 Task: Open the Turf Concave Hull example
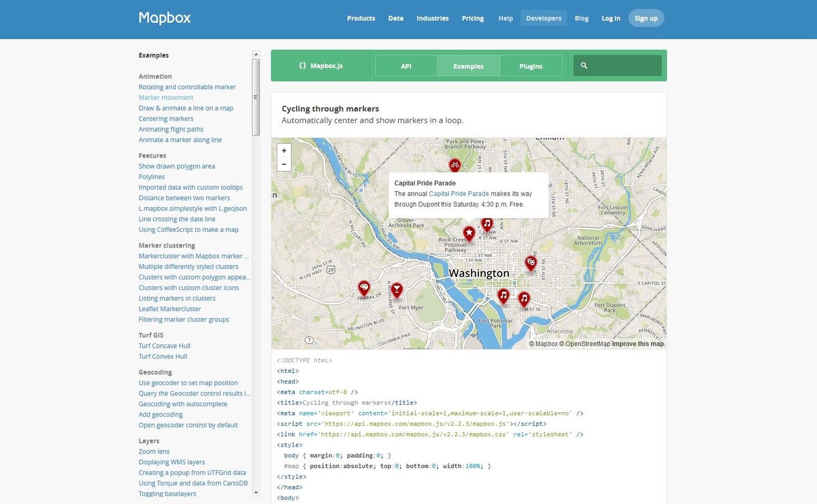165,346
